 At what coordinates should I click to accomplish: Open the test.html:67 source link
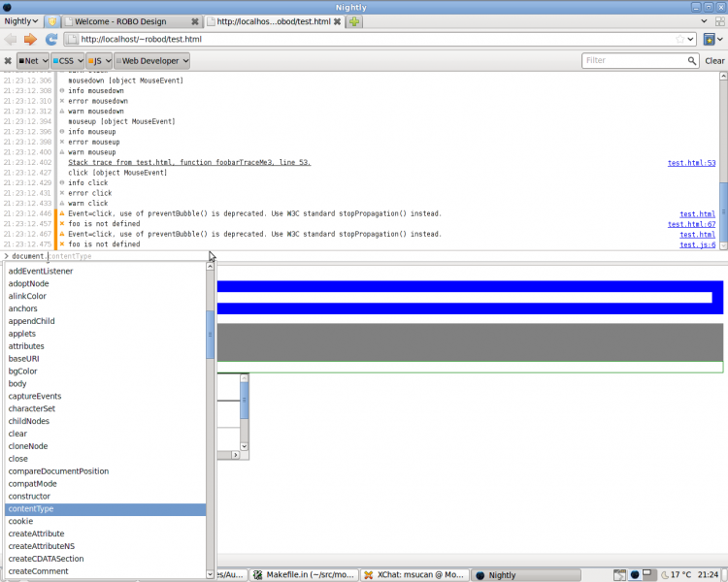tap(691, 224)
